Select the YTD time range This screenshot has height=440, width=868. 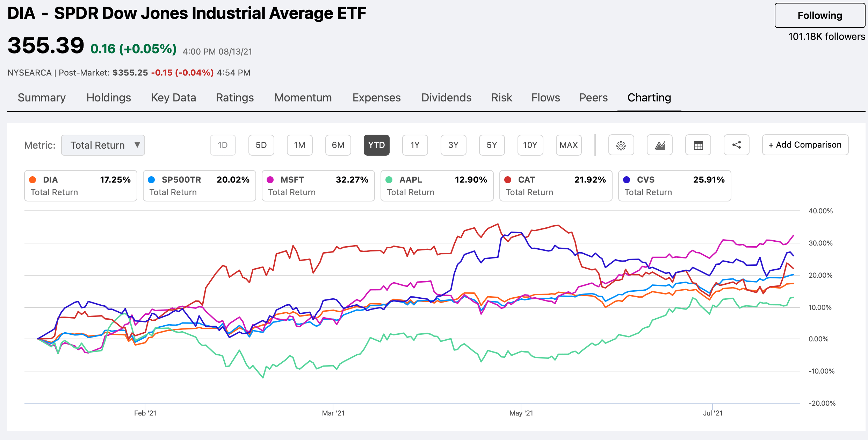[376, 145]
